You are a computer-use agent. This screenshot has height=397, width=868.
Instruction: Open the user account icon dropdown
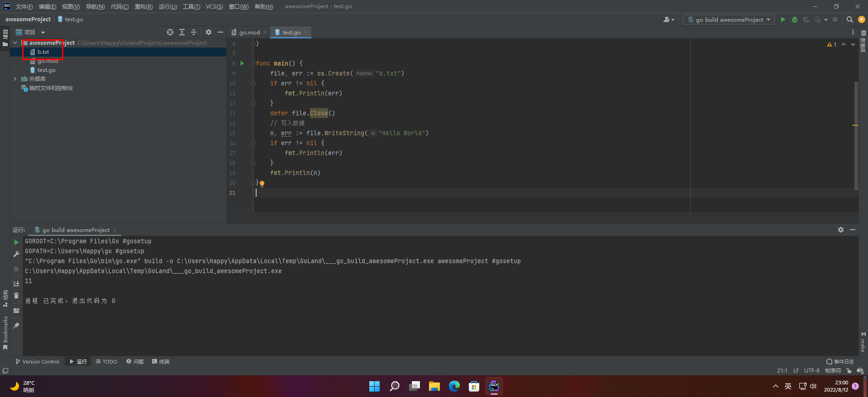(x=668, y=19)
